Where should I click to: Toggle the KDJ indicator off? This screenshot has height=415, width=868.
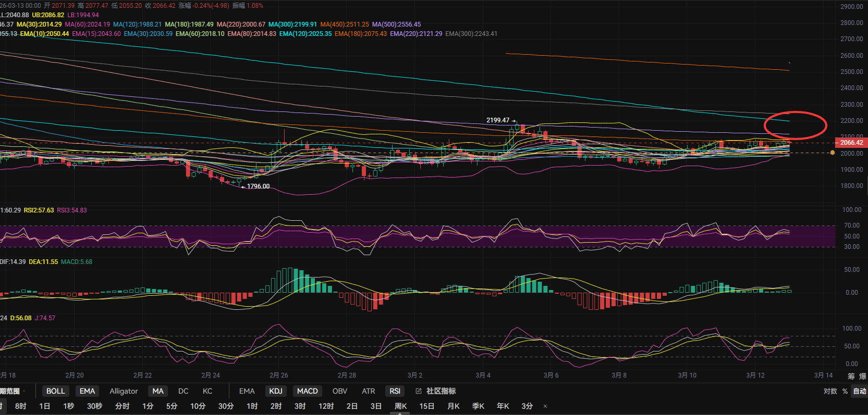[275, 391]
